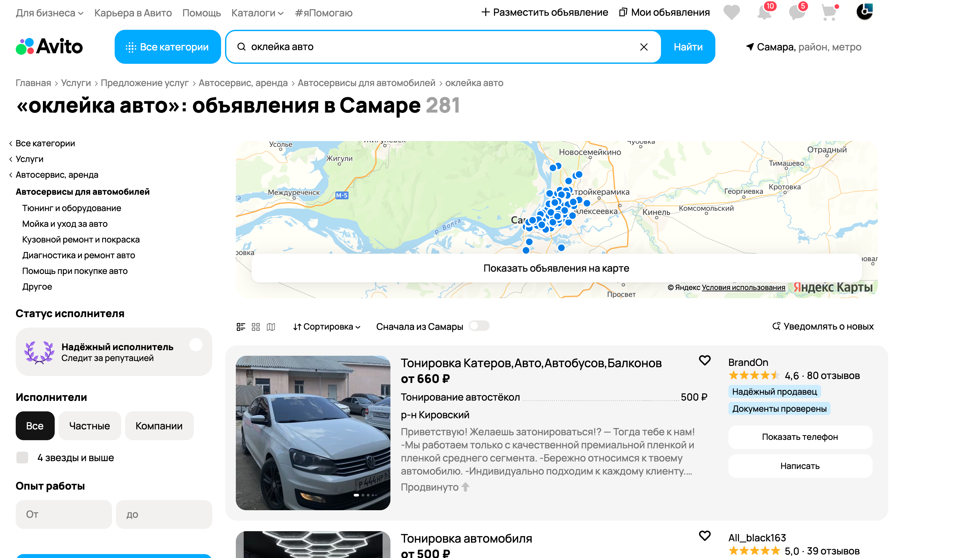Open favorites heart icon in header

click(x=731, y=12)
